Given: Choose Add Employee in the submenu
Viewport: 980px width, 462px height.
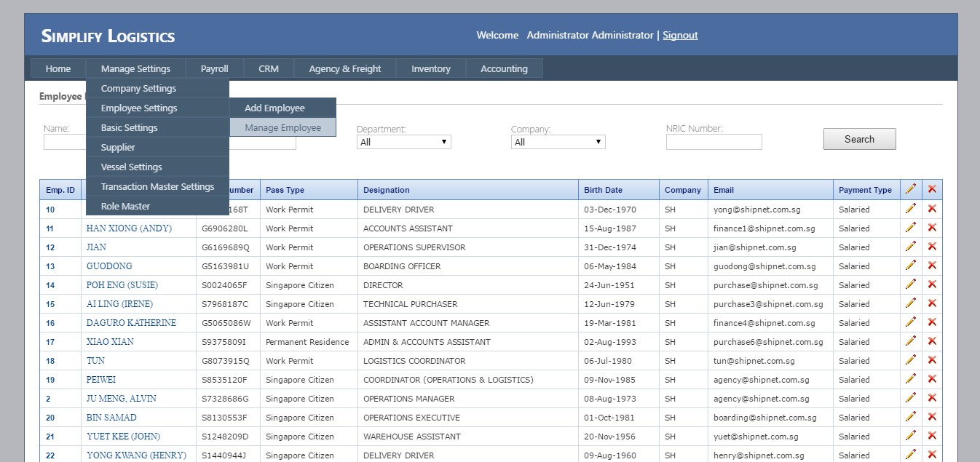Looking at the screenshot, I should (x=274, y=108).
